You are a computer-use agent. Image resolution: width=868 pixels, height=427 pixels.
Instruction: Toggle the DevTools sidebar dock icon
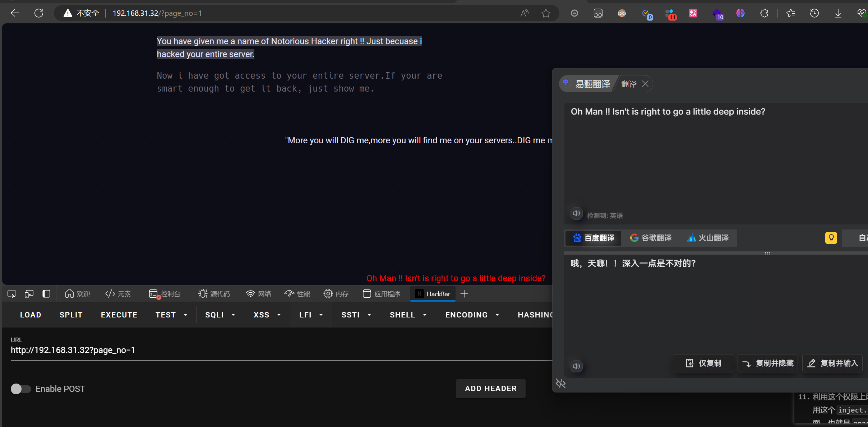[46, 294]
